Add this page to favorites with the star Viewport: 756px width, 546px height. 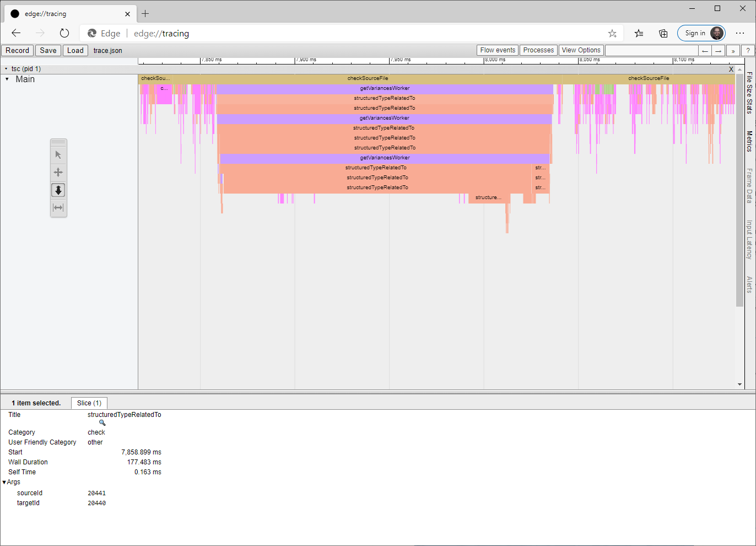(612, 33)
